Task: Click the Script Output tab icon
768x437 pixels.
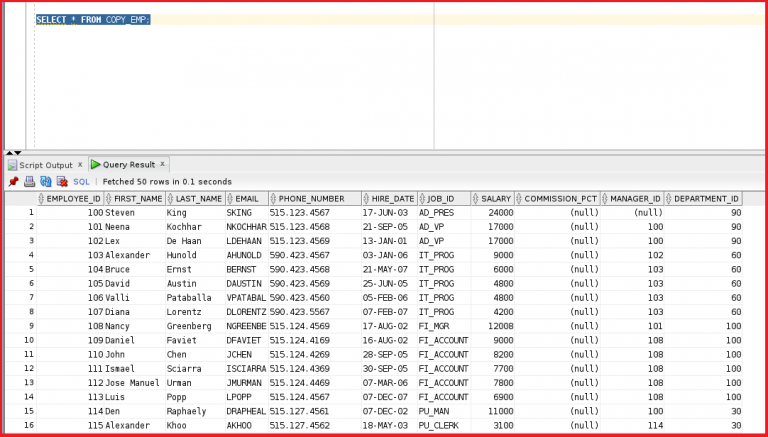Action: 12,165
